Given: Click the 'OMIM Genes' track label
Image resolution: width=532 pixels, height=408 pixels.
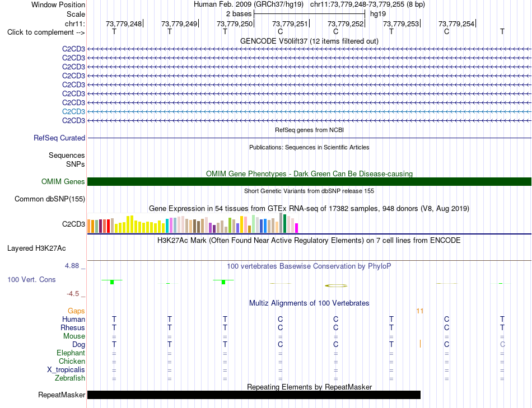Looking at the screenshot, I should (63, 181).
